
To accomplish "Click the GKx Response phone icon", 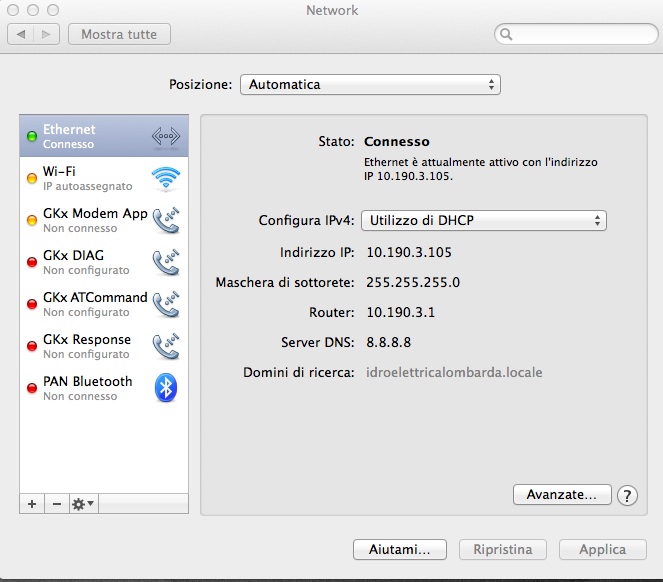I will tap(166, 346).
